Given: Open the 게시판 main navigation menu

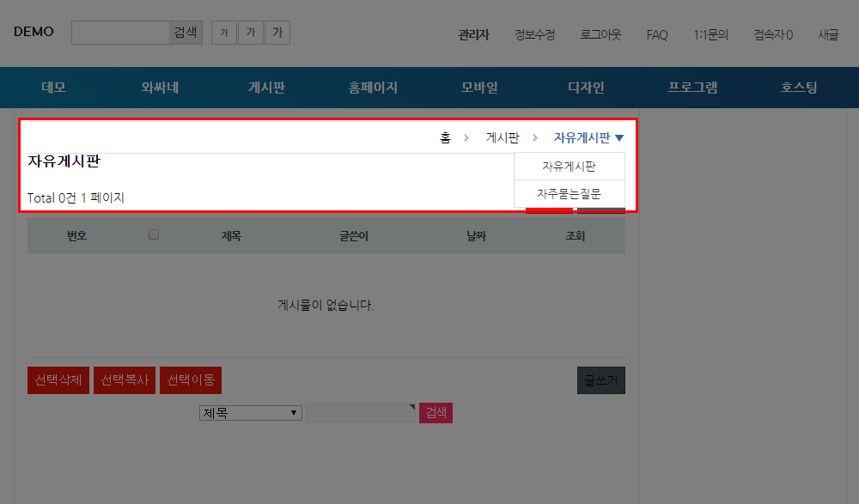Looking at the screenshot, I should coord(266,88).
